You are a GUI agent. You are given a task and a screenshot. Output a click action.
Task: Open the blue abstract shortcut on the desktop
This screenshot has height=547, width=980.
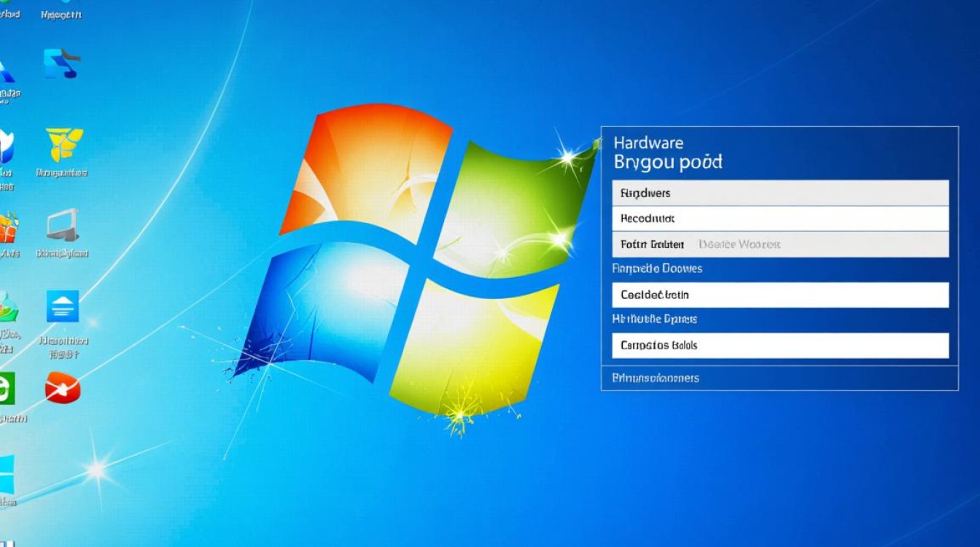[62, 63]
